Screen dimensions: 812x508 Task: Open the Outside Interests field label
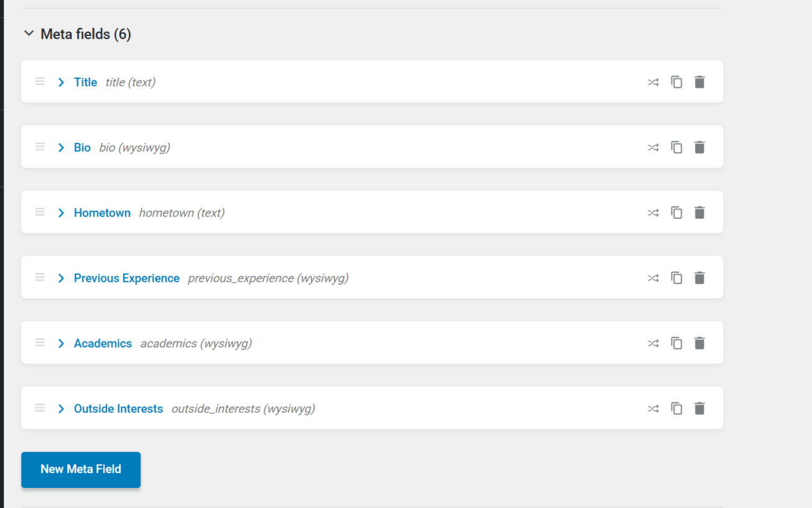click(118, 409)
